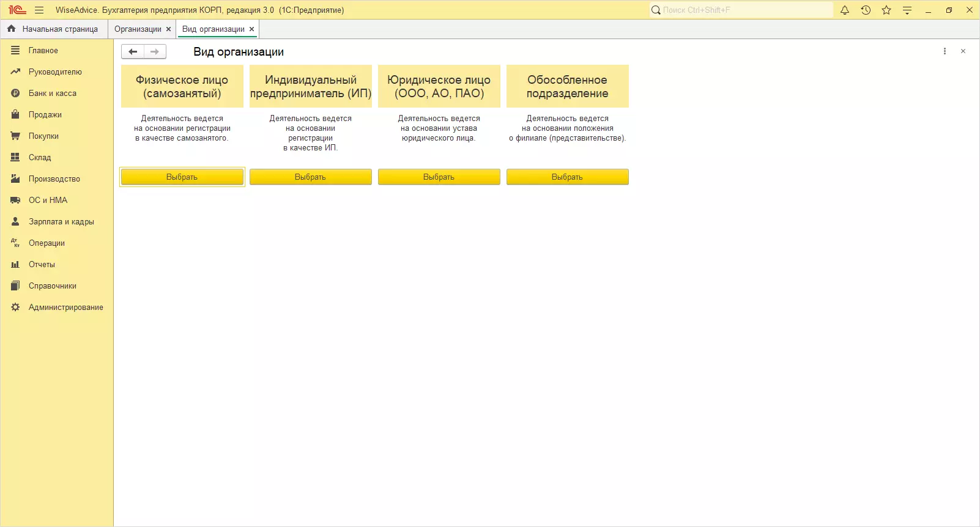Viewport: 980px width, 527px height.
Task: Open the hamburger main menu in title bar
Action: [x=39, y=10]
